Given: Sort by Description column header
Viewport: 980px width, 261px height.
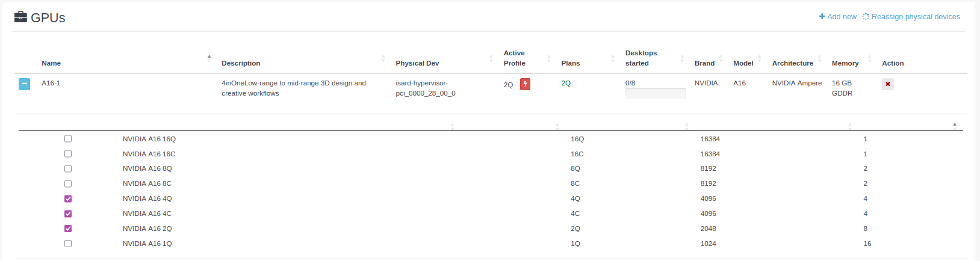Looking at the screenshot, I should point(241,63).
